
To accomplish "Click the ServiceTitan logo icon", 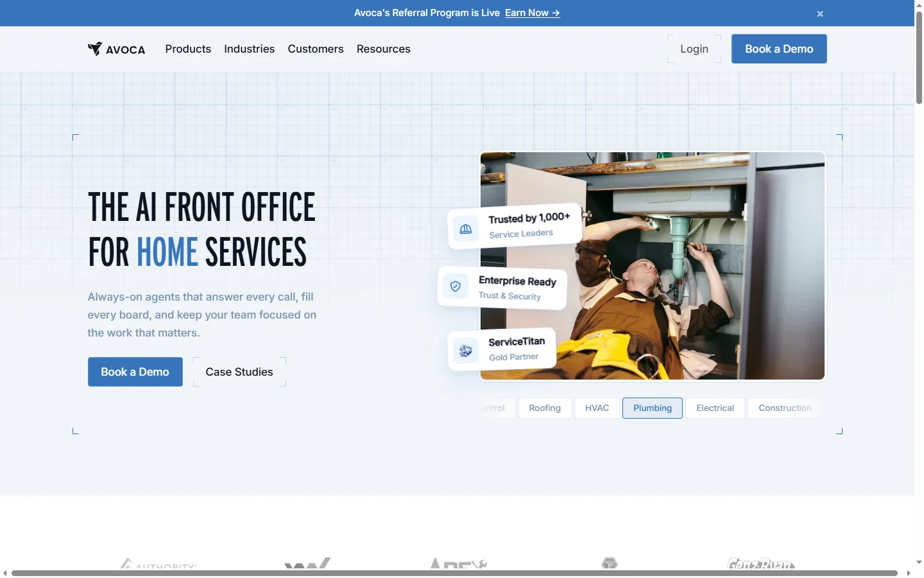I will point(466,351).
